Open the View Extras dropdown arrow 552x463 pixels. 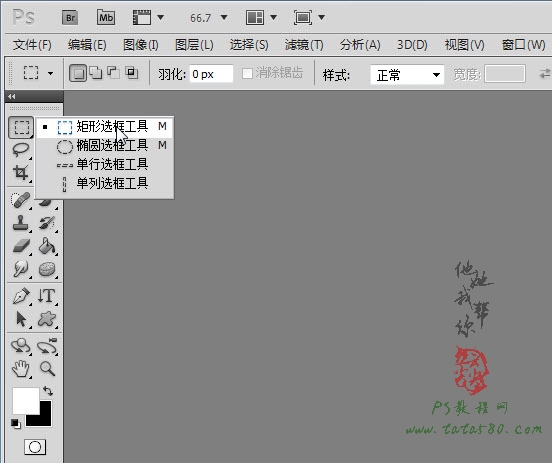coord(161,17)
